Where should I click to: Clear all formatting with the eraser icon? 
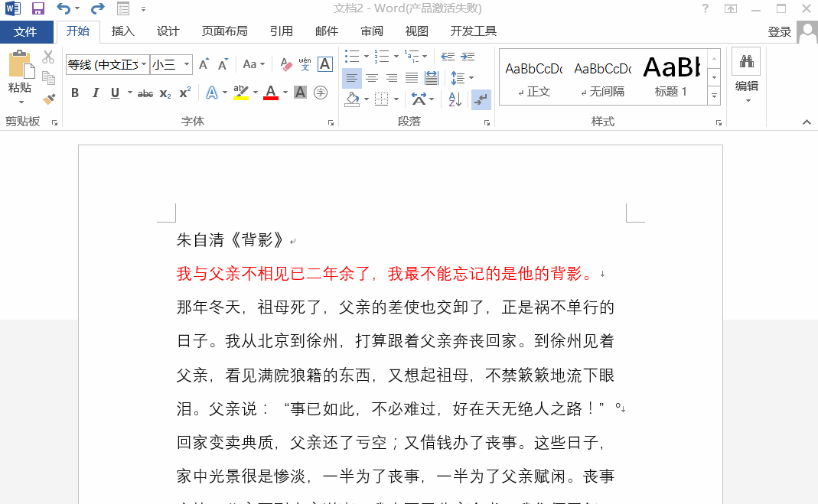(x=286, y=64)
